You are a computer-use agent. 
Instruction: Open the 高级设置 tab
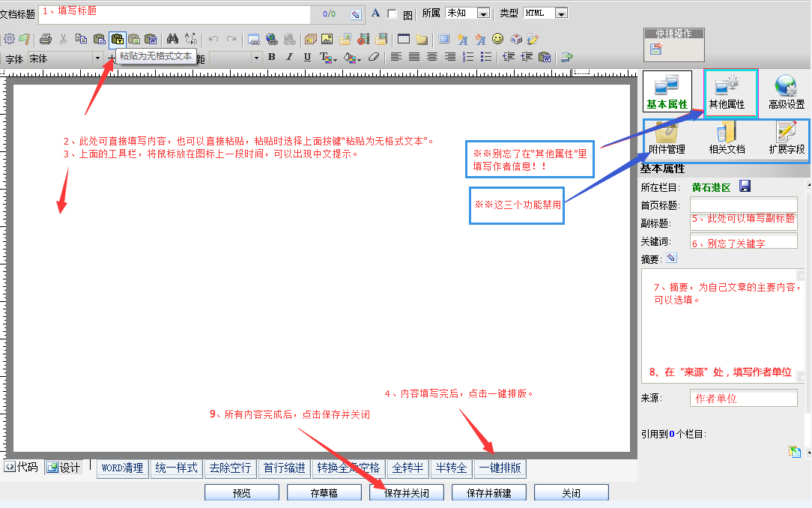(x=786, y=93)
